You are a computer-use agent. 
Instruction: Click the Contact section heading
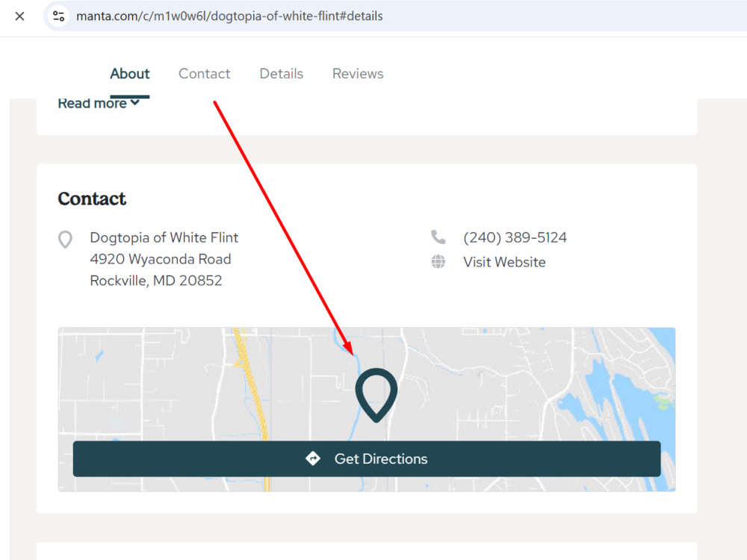[x=92, y=199]
